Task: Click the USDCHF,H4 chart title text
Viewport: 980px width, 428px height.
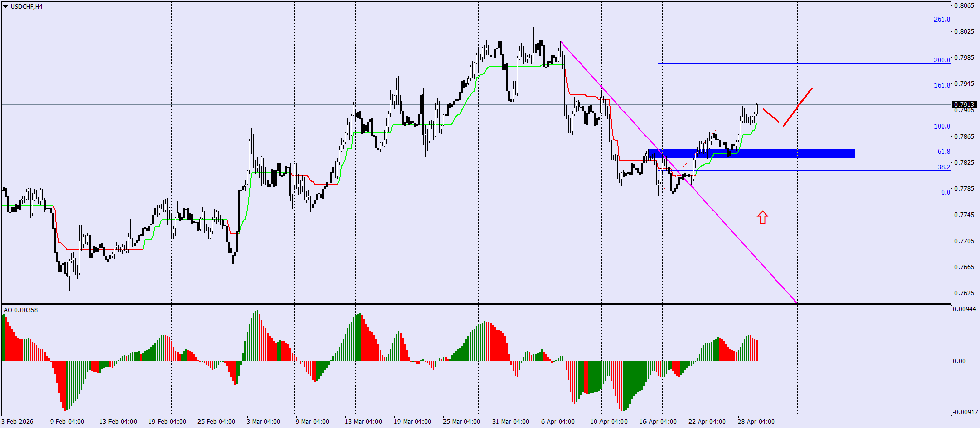Action: click(x=27, y=7)
